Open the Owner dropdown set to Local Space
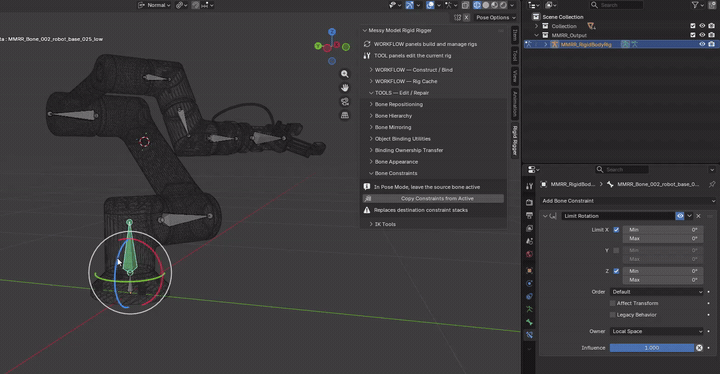 click(x=657, y=331)
